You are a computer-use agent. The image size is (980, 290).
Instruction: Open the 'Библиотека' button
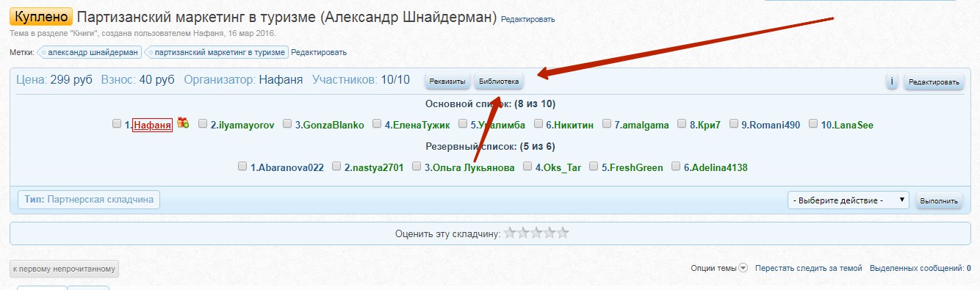[x=499, y=81]
